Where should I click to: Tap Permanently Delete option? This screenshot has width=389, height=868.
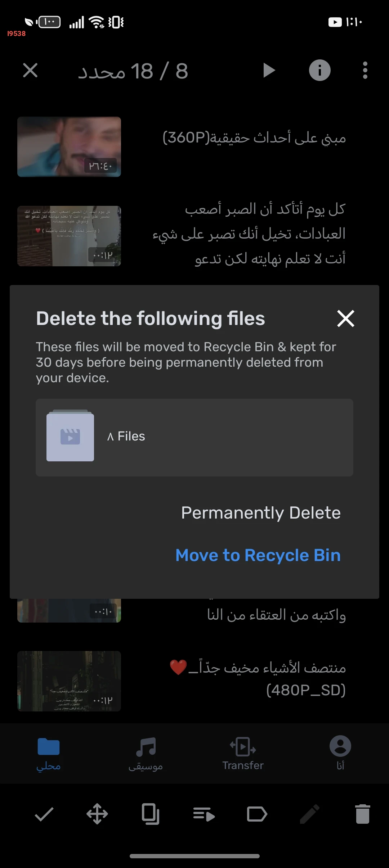coord(261,513)
